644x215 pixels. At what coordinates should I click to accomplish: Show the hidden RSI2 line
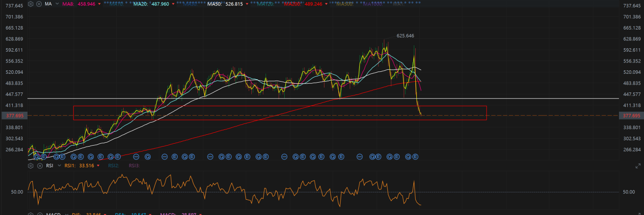pos(113,166)
